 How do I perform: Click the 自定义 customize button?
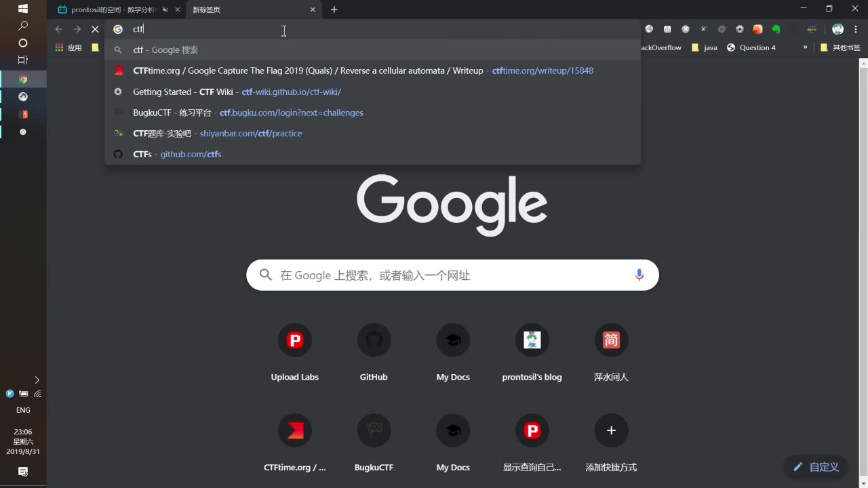click(816, 466)
